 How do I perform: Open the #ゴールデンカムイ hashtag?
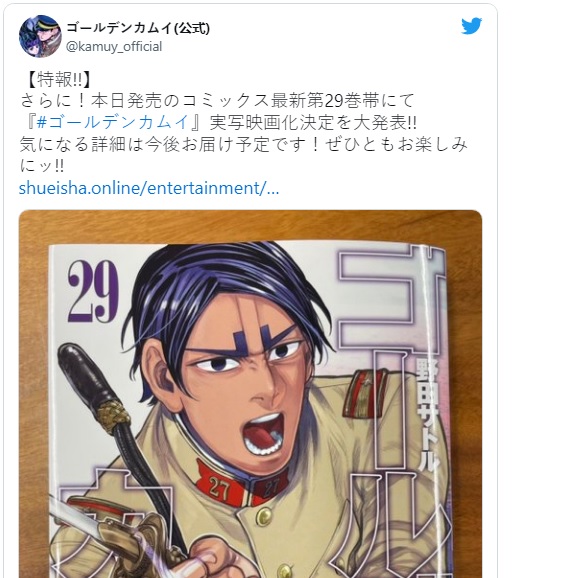(113, 122)
